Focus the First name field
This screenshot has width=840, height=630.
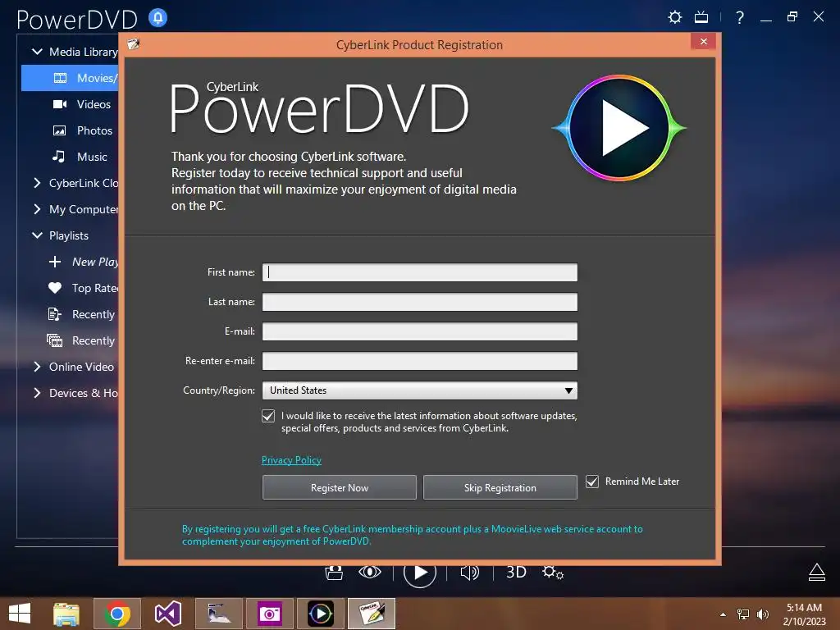(x=419, y=272)
